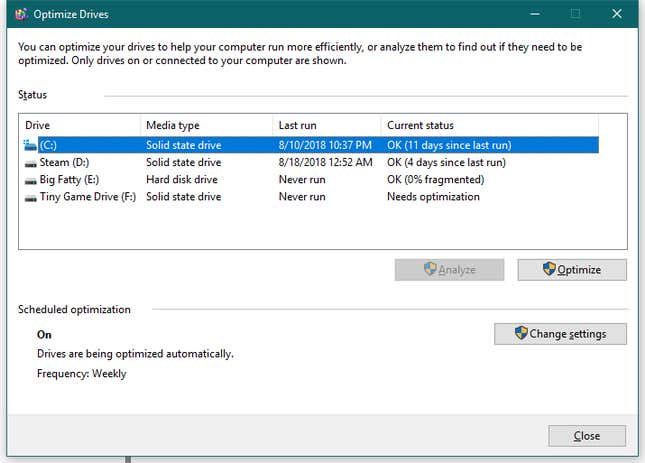Sort by the Last run column header

pyautogui.click(x=327, y=125)
